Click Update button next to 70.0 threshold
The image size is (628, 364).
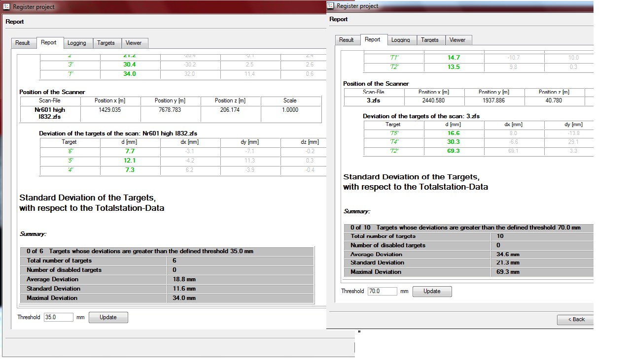[x=432, y=291]
